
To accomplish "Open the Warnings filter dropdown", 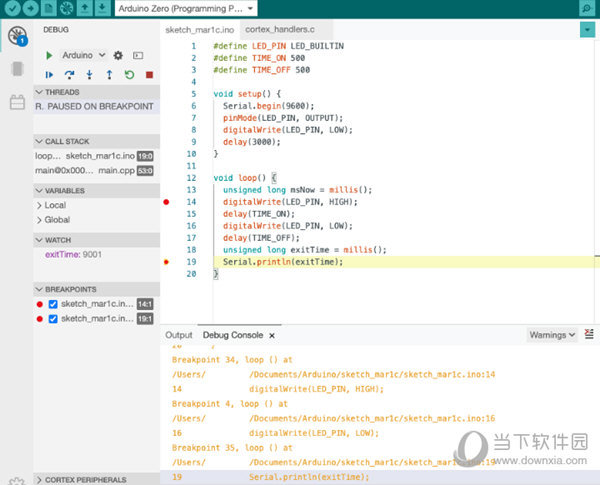I will 552,335.
